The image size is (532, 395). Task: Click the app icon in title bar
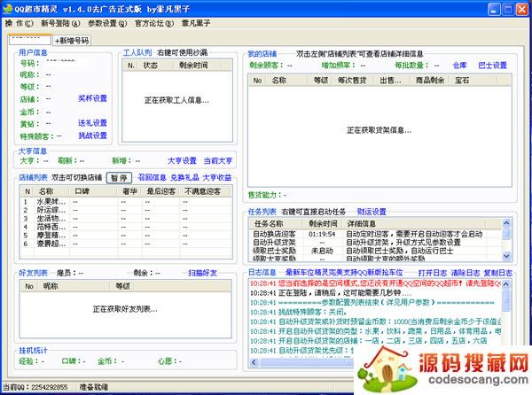[x=7, y=9]
